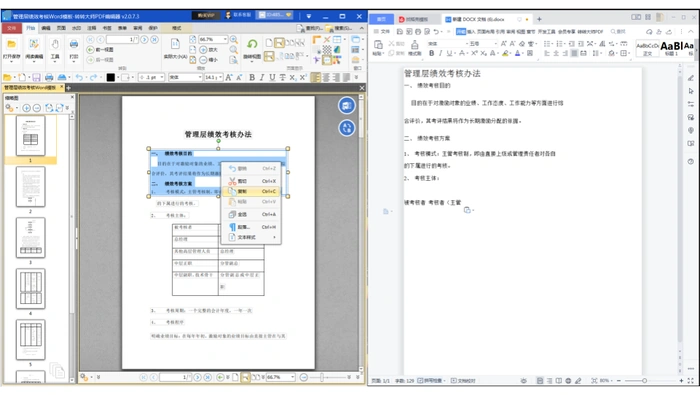700x395 pixels.
Task: Shrink thumbnails with minus icon in sidebar
Action: point(37,108)
